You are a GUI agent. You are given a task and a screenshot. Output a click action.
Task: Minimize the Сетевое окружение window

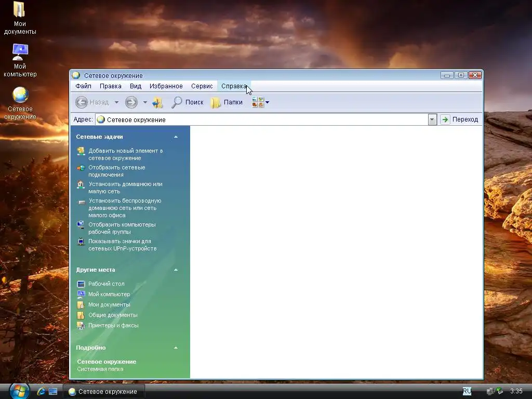tap(447, 75)
